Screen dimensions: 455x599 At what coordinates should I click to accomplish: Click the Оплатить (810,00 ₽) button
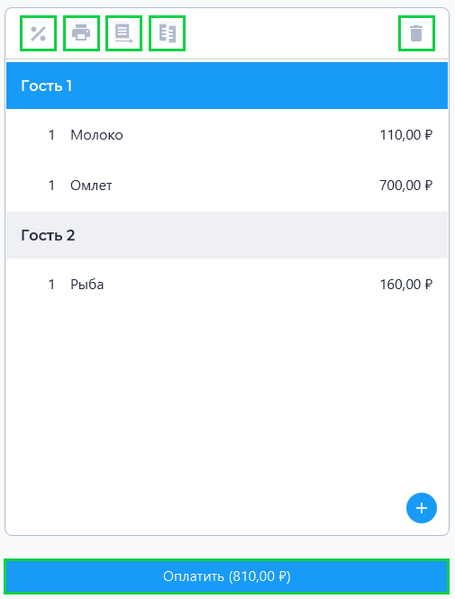(227, 576)
